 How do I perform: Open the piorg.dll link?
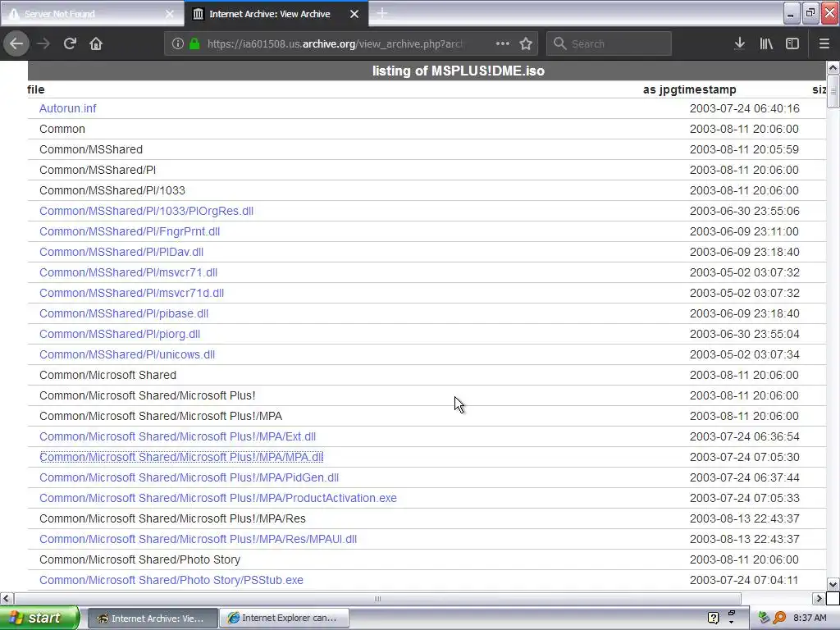coord(120,334)
